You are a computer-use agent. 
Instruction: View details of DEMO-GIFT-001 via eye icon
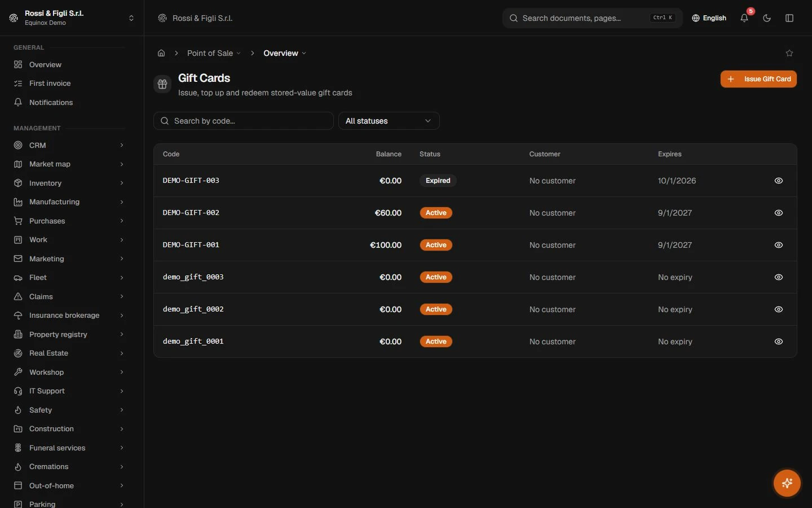click(779, 245)
